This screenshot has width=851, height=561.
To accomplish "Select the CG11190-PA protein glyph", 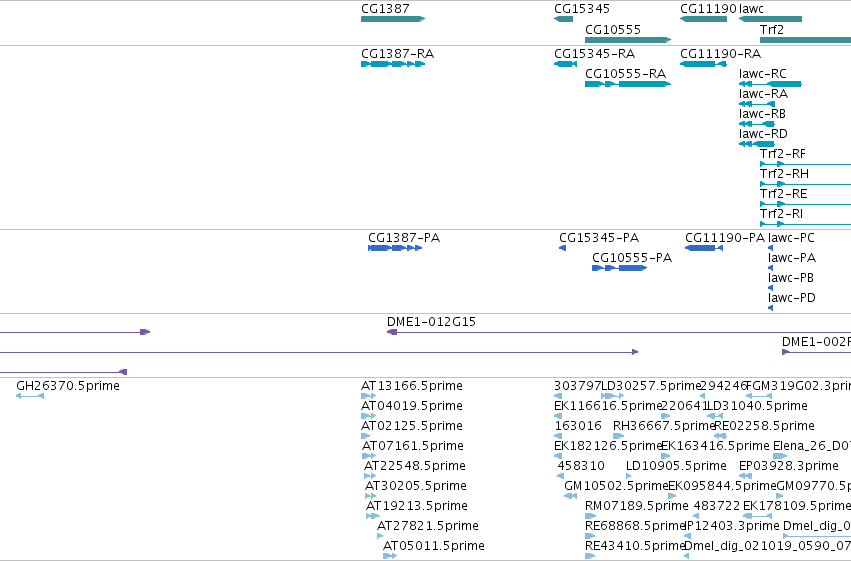I will [x=704, y=248].
